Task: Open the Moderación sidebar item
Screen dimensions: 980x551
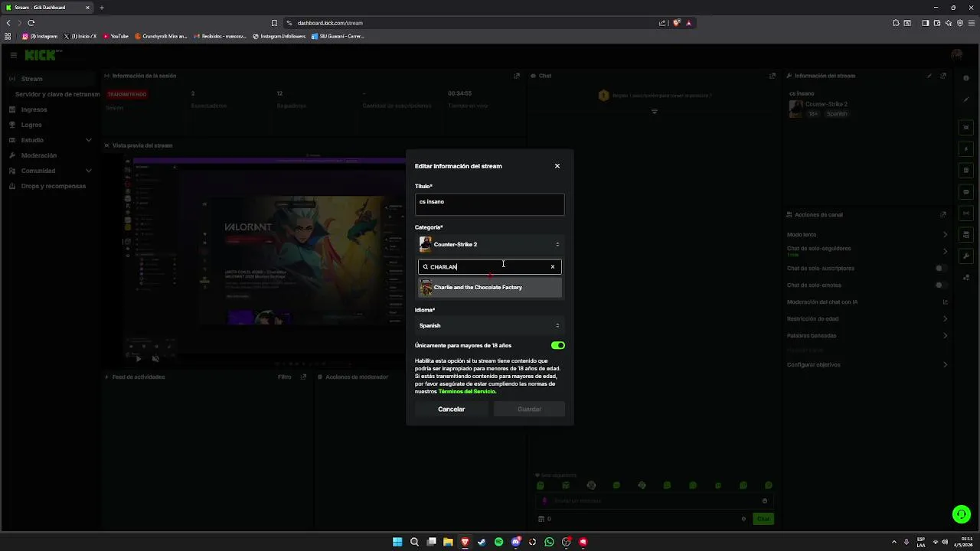Action: click(38, 155)
